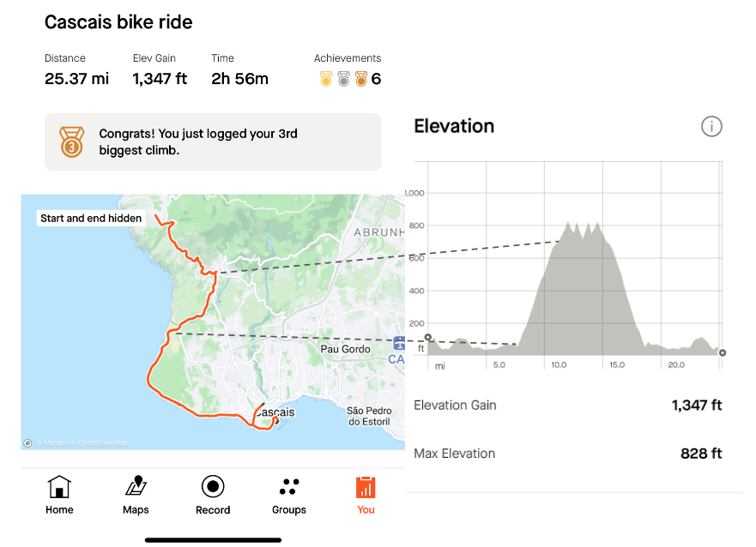Click the 'Start and end hidden' label
The image size is (756, 547).
click(x=91, y=218)
